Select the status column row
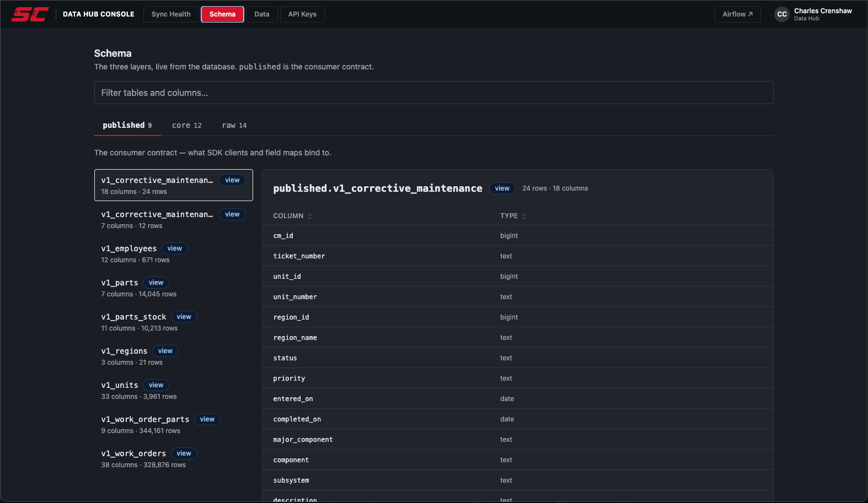The height and width of the screenshot is (503, 868). click(x=518, y=358)
